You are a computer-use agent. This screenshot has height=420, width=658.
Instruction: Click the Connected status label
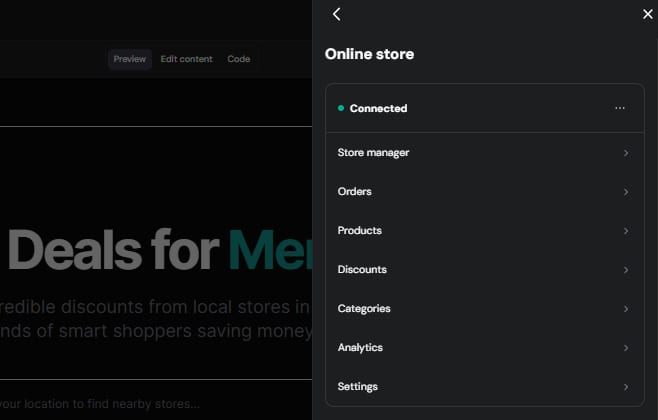(378, 108)
